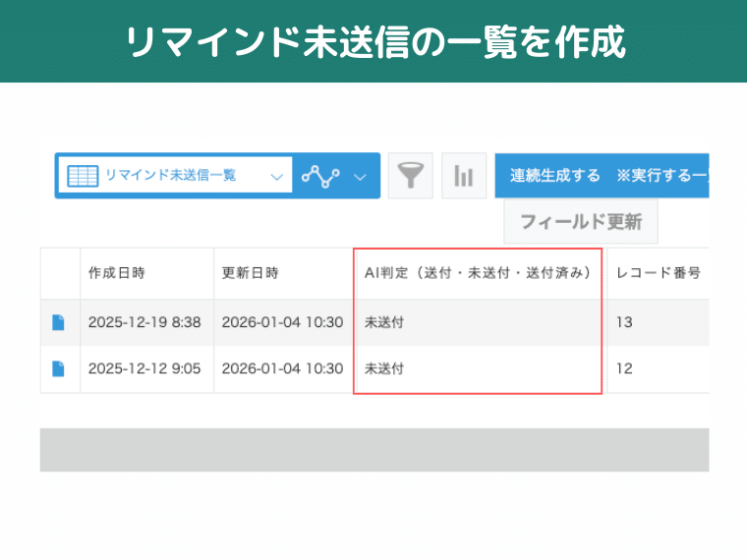Click the 2025-12-19 8:38 creation date cell
Screen dimensions: 747x560
(144, 322)
